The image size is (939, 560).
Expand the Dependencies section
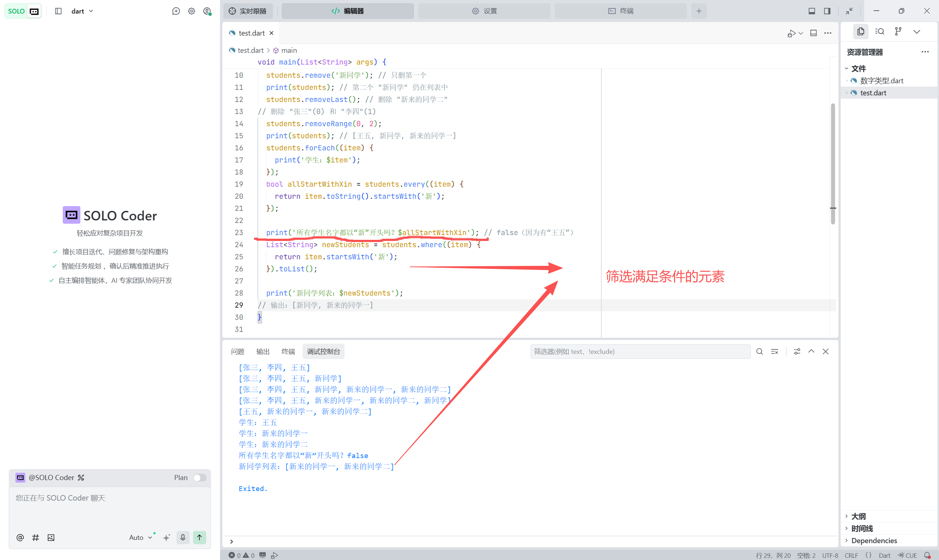(x=874, y=540)
